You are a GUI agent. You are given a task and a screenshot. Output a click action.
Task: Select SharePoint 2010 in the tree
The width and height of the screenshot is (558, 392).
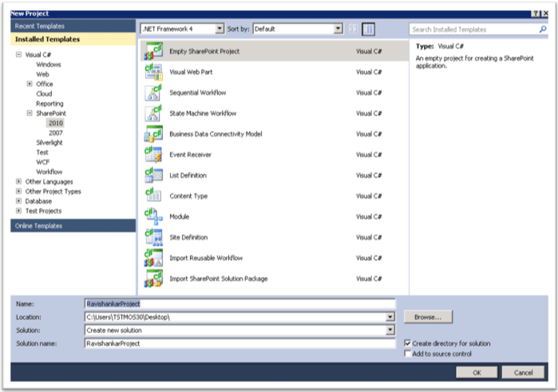(x=56, y=123)
